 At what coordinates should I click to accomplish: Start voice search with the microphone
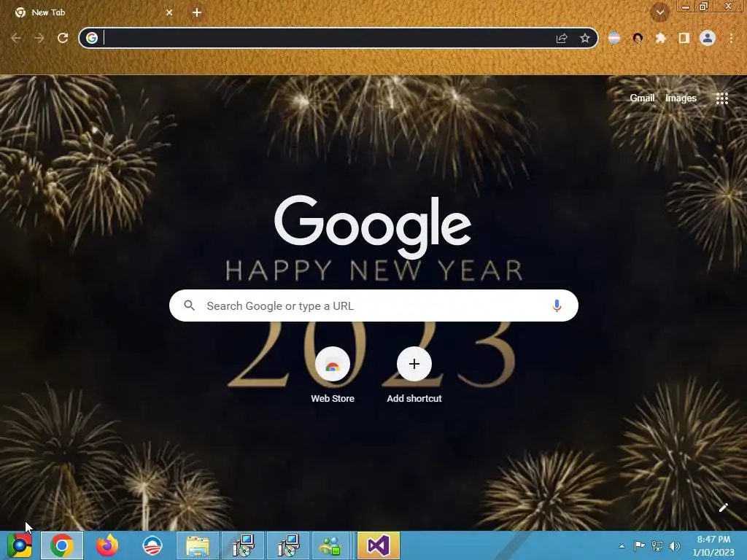coord(557,306)
